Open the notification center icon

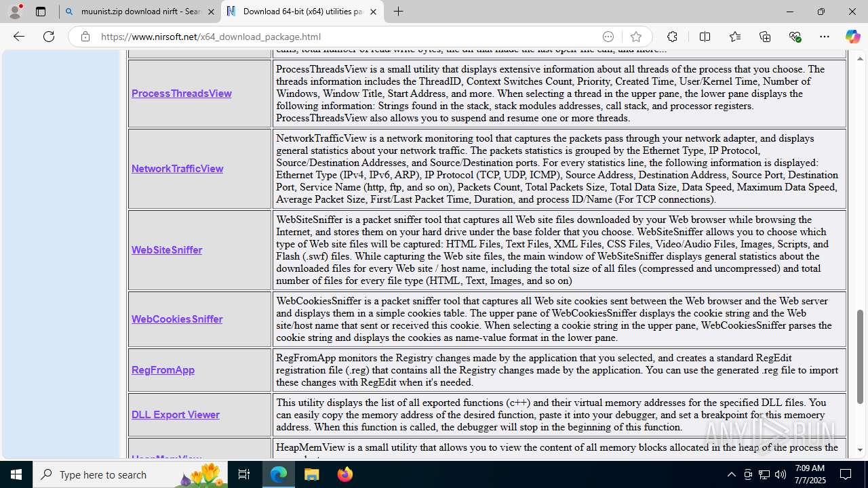[x=846, y=474]
